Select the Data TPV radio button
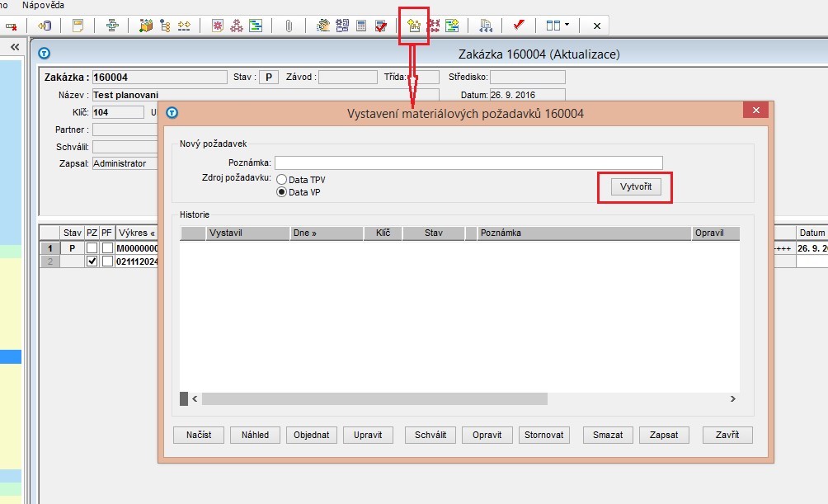This screenshot has height=504, width=828. pos(281,180)
